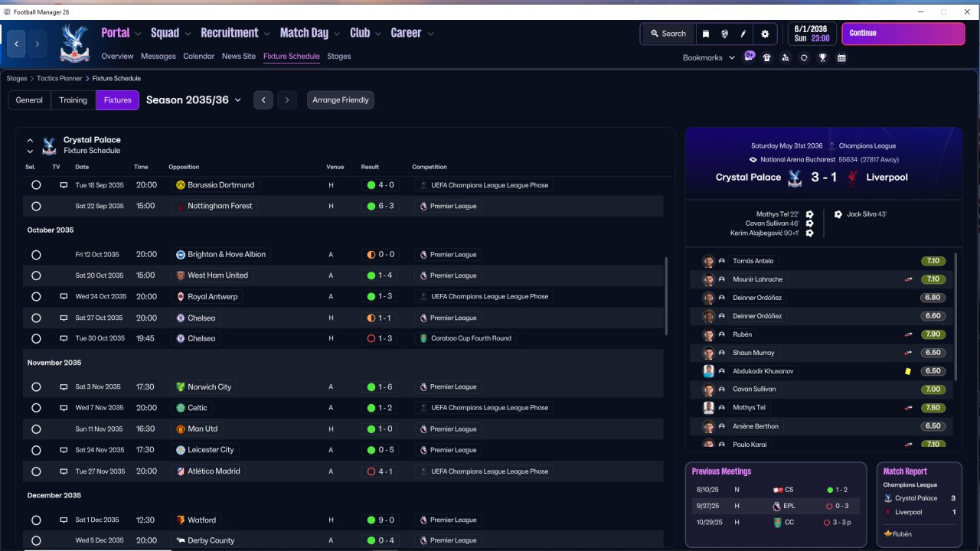Select the Royal Antwerp fixture radio button
Image resolution: width=980 pixels, height=551 pixels.
tap(36, 296)
